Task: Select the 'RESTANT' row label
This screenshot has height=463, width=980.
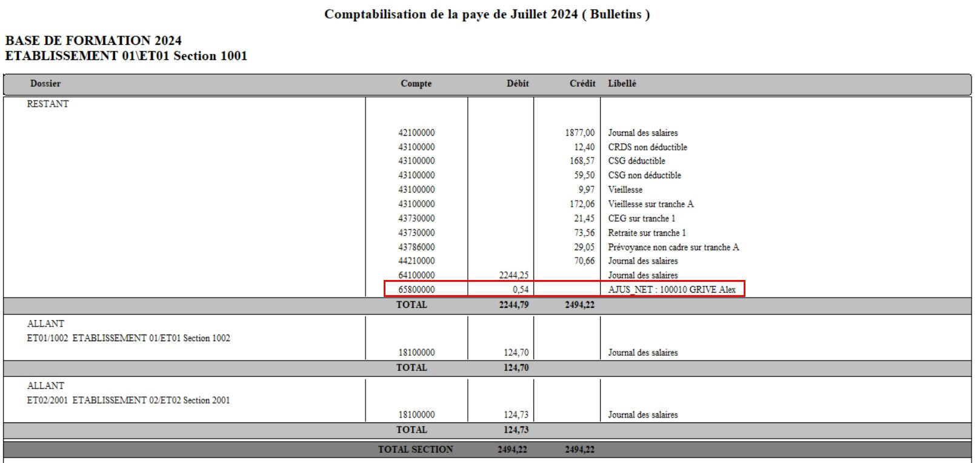Action: point(48,104)
